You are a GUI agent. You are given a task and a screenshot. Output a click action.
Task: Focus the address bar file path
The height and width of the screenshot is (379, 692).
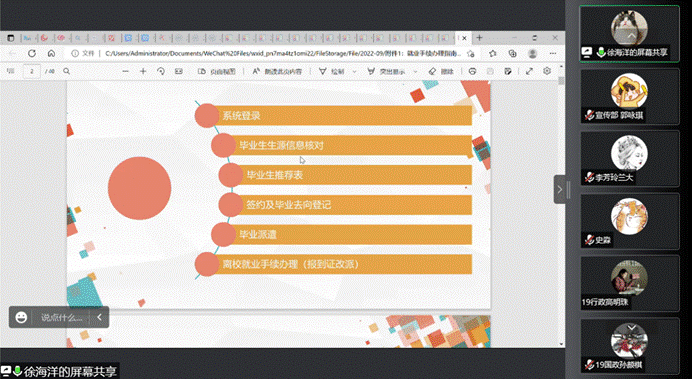coord(282,53)
